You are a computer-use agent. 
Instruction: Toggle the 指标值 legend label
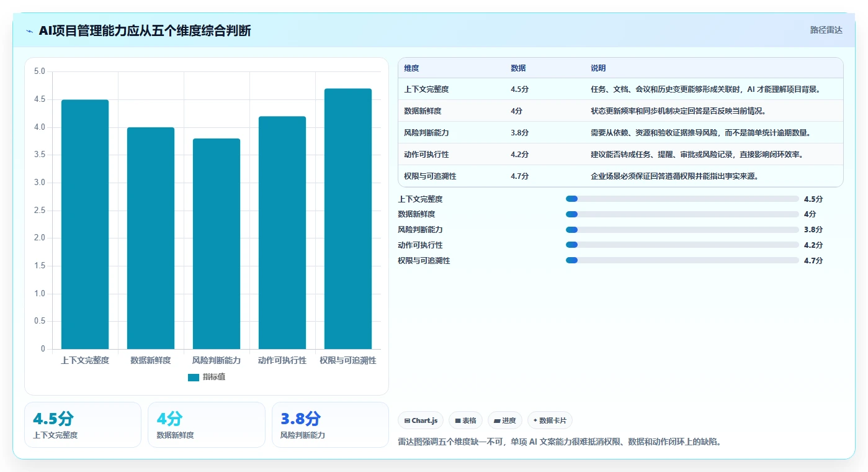coord(214,377)
